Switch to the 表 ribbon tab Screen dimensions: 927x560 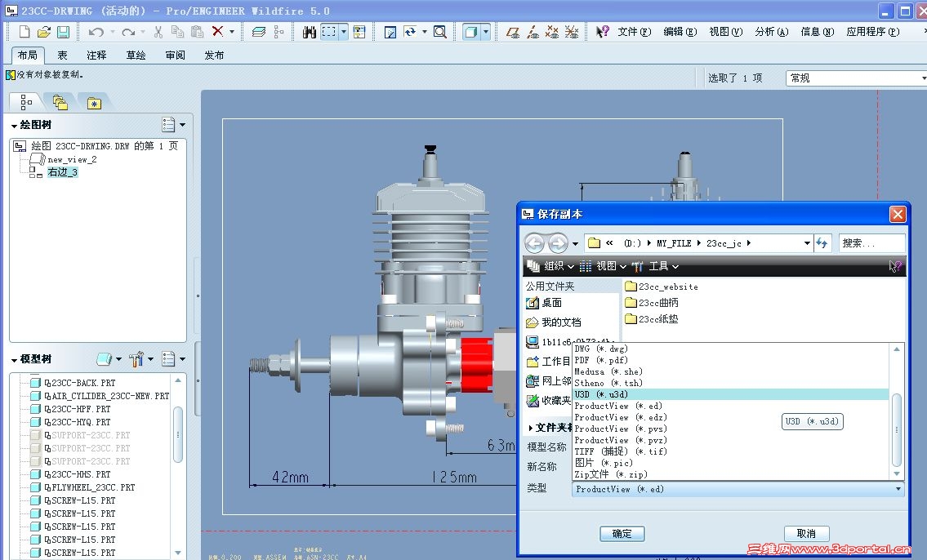pos(62,55)
